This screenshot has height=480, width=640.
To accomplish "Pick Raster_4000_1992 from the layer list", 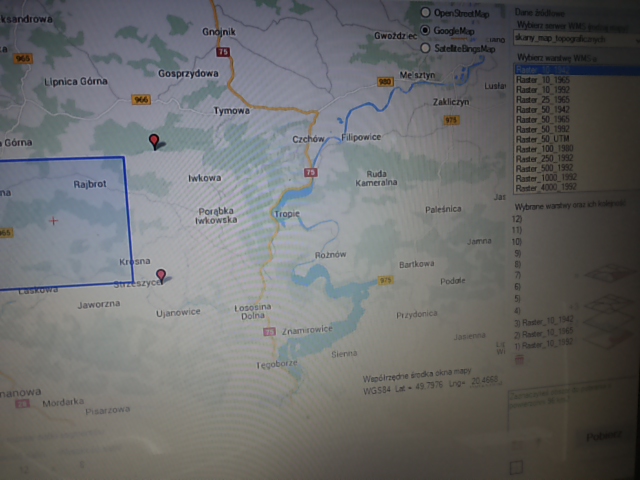I will [547, 187].
